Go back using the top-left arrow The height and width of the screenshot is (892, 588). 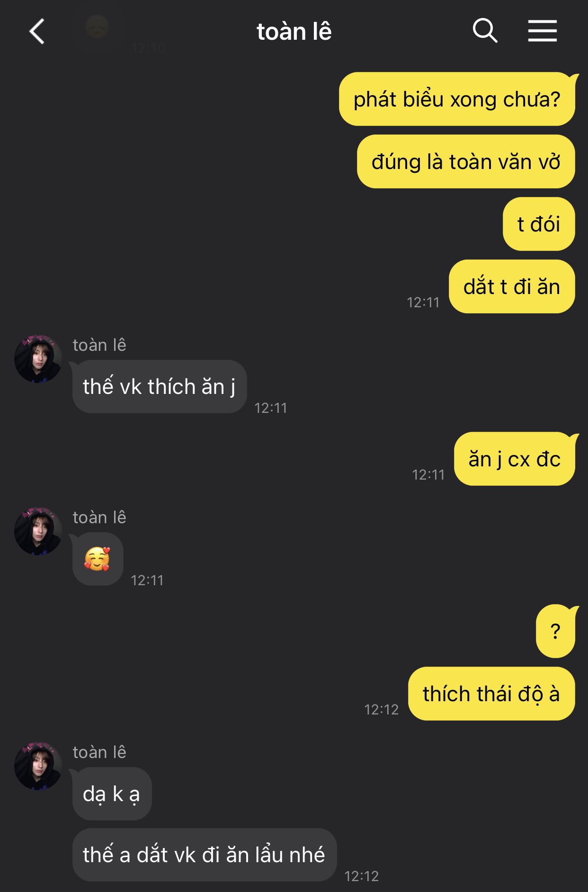tap(37, 31)
